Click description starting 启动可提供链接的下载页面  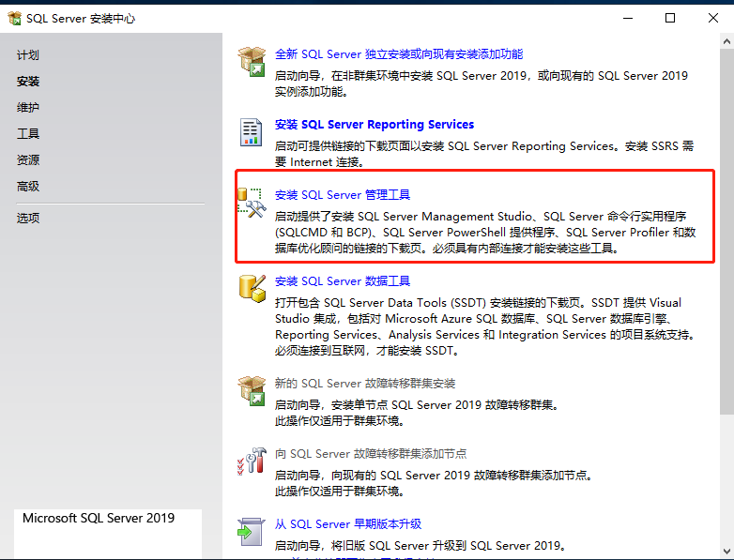484,154
